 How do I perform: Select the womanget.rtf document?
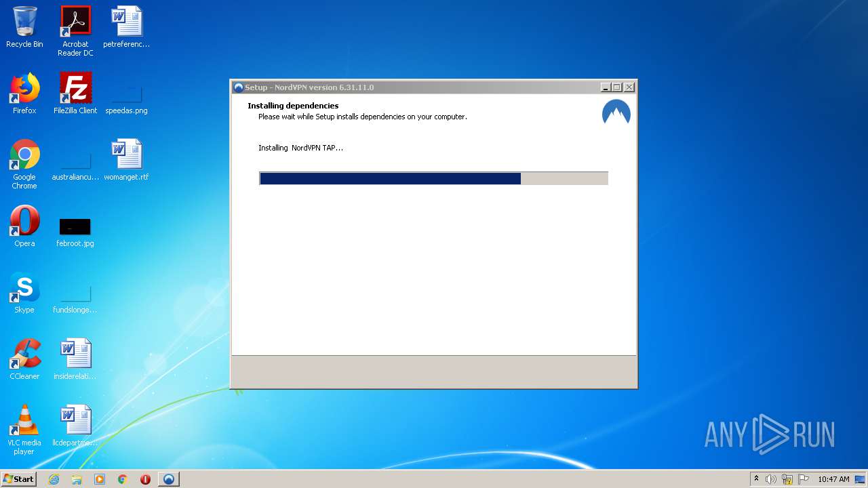tap(126, 161)
